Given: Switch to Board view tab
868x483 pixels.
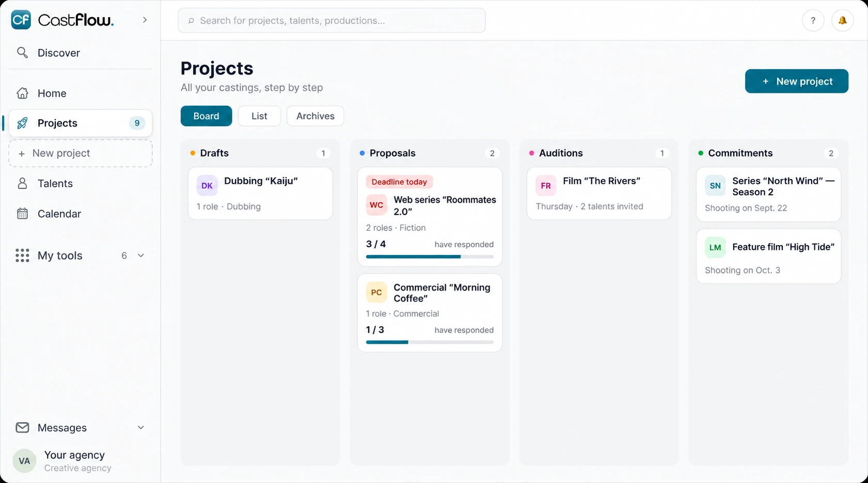Looking at the screenshot, I should tap(207, 116).
